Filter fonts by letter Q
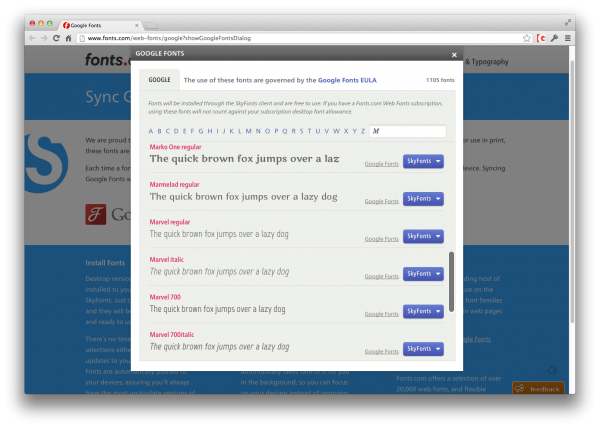The width and height of the screenshot is (600, 428). 284,131
